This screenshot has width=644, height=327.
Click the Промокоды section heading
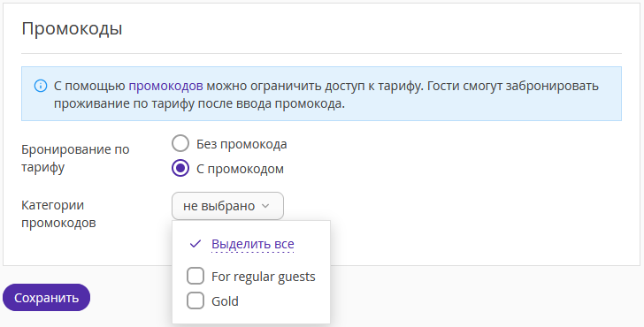tap(72, 28)
